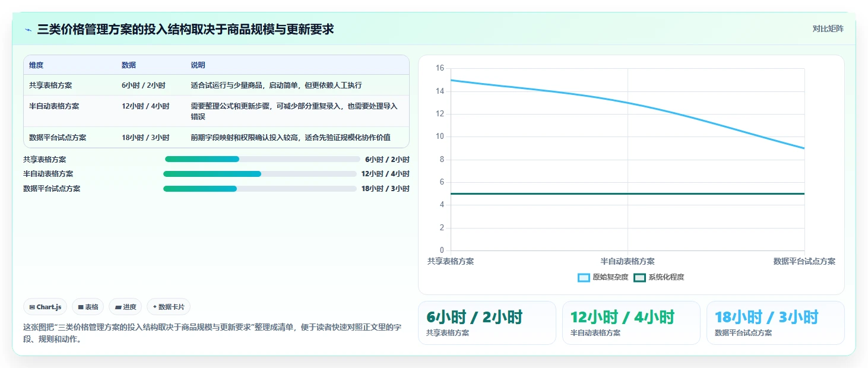Click the progress label 数据平台试点方案
Image resolution: width=868 pixels, height=368 pixels.
[x=52, y=189]
